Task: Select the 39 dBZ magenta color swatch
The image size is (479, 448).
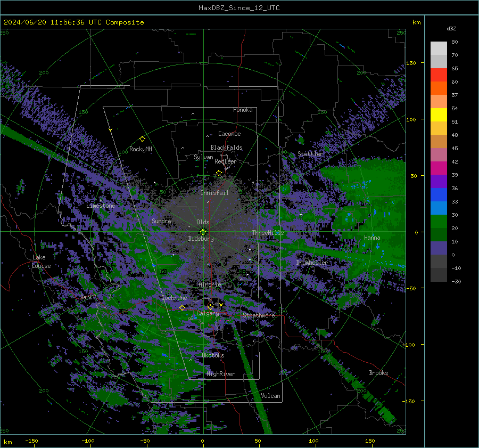Action: [x=439, y=168]
